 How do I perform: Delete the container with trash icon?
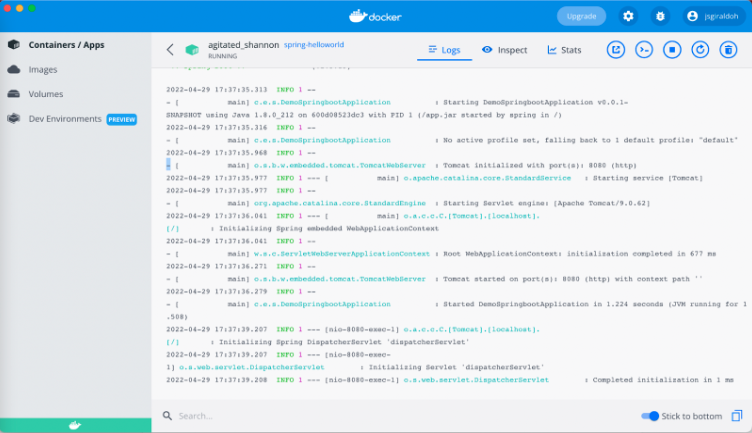coord(728,49)
